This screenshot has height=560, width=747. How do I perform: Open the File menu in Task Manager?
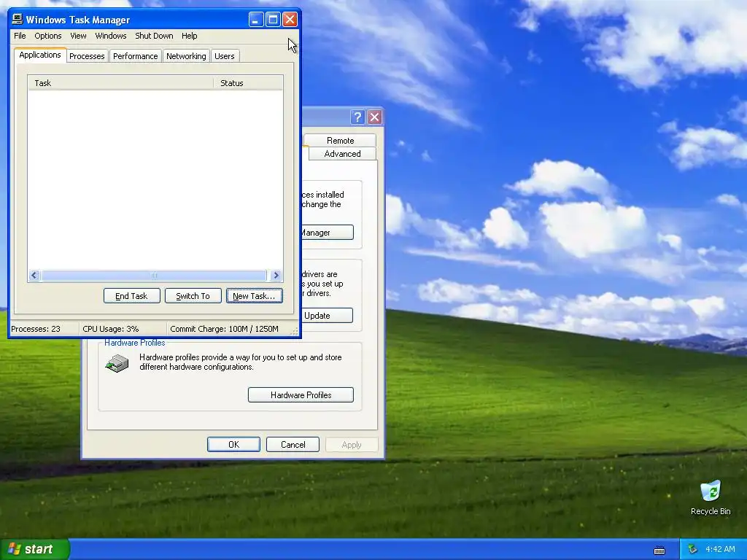coord(20,36)
